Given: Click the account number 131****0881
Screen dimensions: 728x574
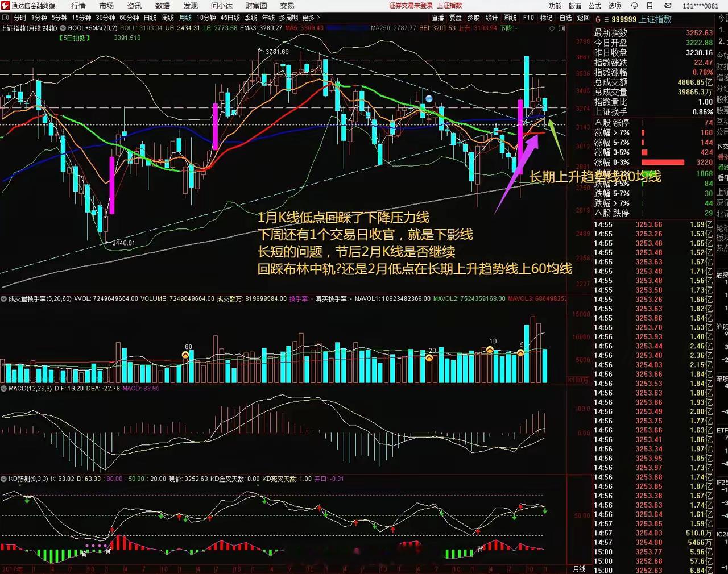Looking at the screenshot, I should (x=701, y=6).
